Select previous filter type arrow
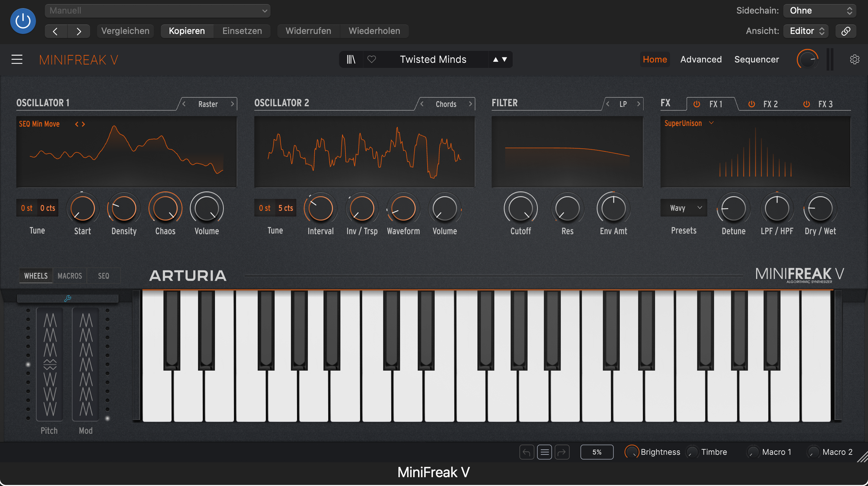This screenshot has width=868, height=486. point(608,104)
